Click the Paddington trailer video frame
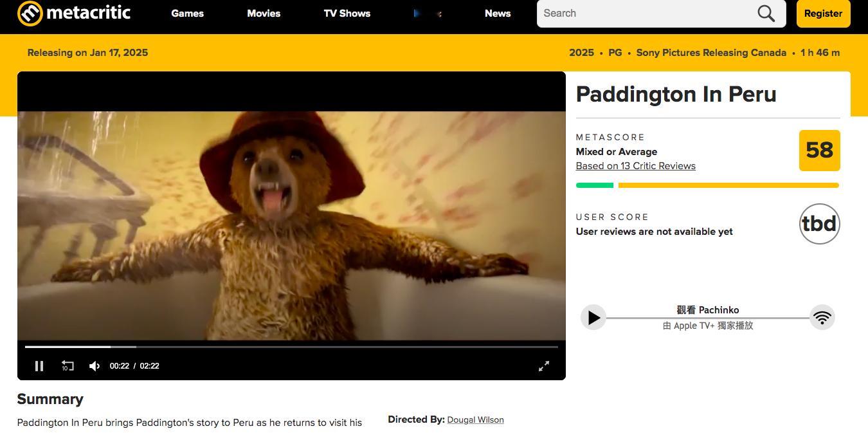Screen dimensions: 868x433 (x=291, y=225)
